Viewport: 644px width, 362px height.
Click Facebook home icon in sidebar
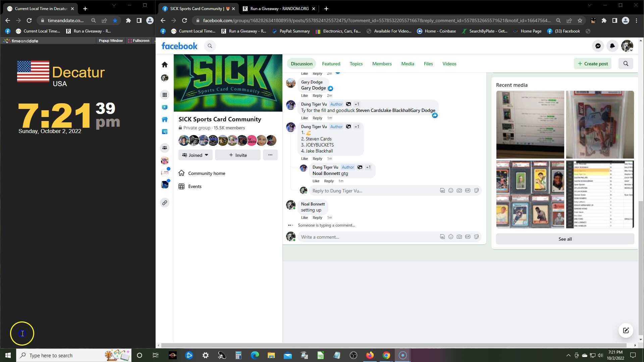(164, 64)
